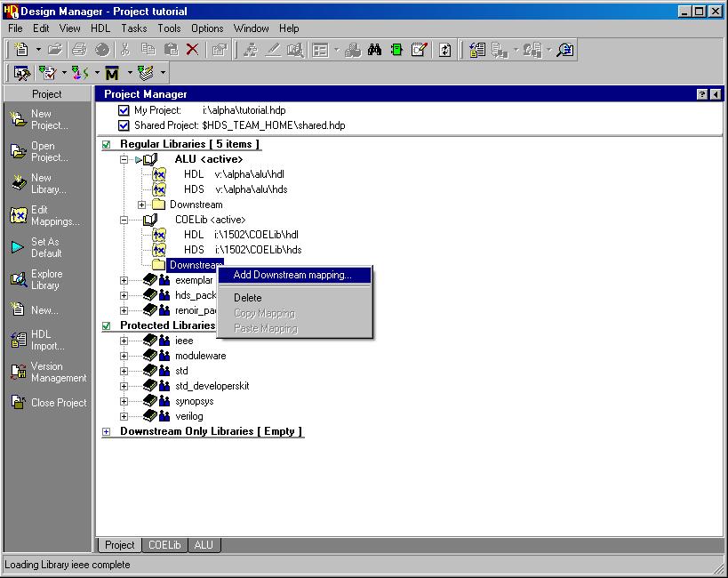The height and width of the screenshot is (578, 728).
Task: Uncheck the Shared Project checkbox
Action: (124, 125)
